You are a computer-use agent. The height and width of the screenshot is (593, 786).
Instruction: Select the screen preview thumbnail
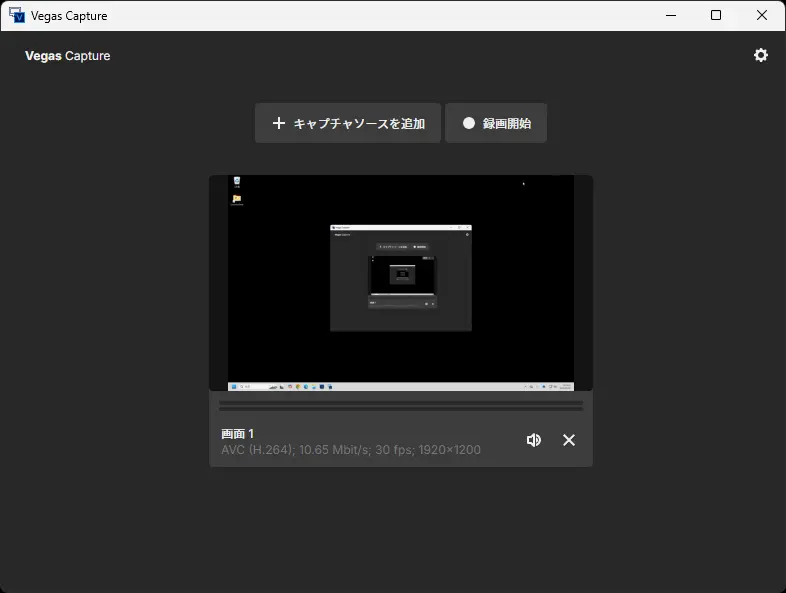pyautogui.click(x=401, y=283)
